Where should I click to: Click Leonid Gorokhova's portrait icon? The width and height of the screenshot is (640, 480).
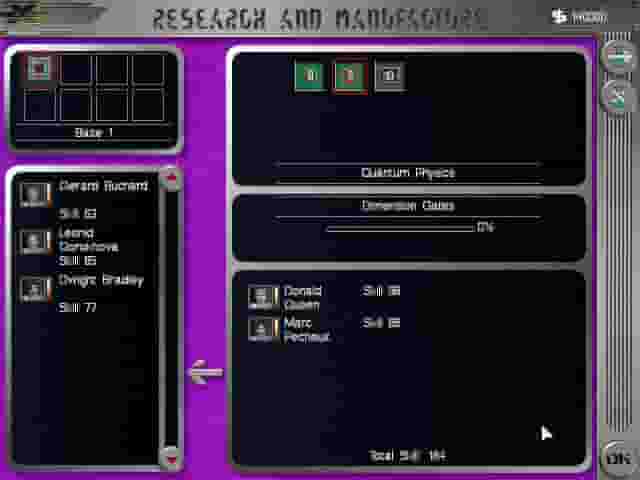point(36,242)
